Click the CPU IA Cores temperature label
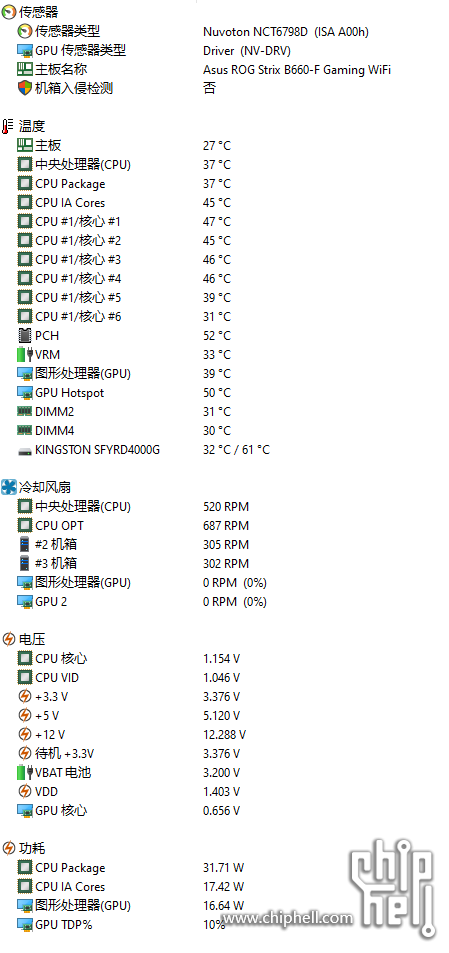Image resolution: width=449 pixels, height=953 pixels. (70, 202)
